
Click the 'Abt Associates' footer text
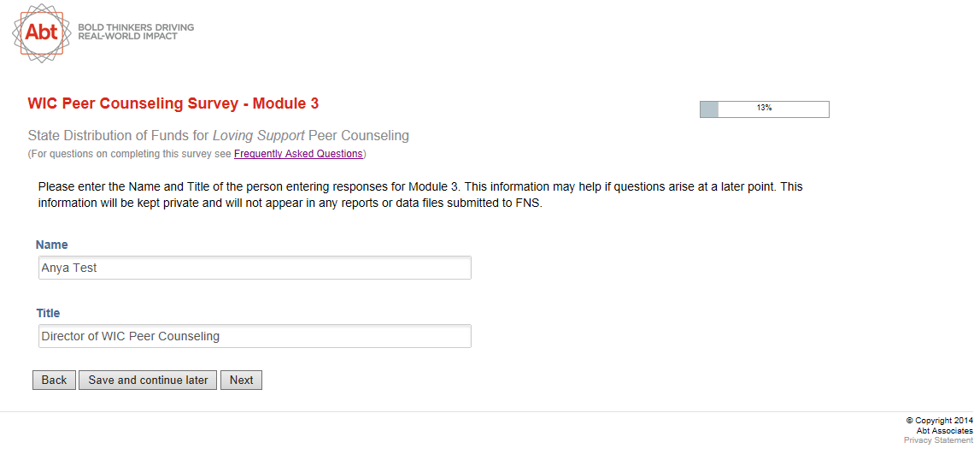pyautogui.click(x=944, y=431)
